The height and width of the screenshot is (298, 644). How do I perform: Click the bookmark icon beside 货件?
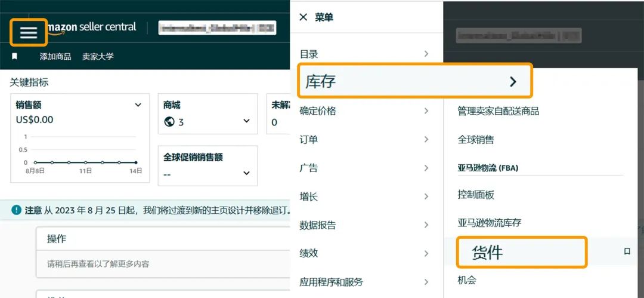pos(627,252)
